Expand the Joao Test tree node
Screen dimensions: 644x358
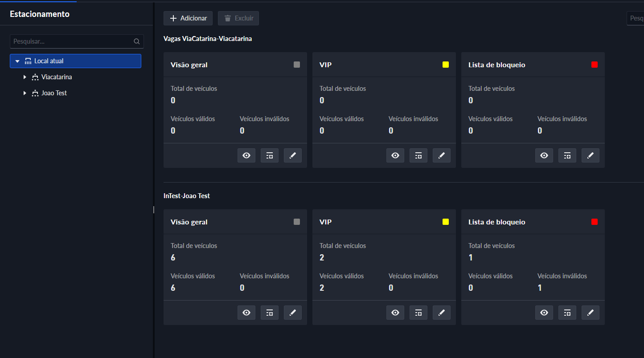(x=25, y=93)
